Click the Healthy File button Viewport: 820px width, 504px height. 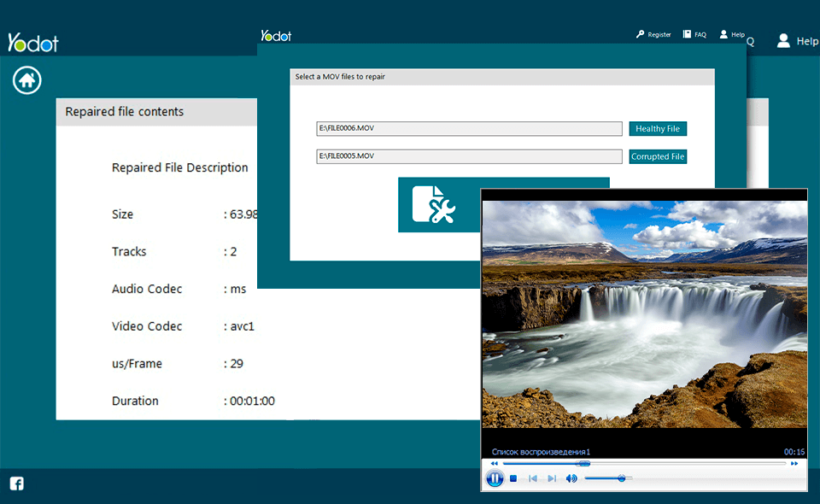click(x=658, y=128)
